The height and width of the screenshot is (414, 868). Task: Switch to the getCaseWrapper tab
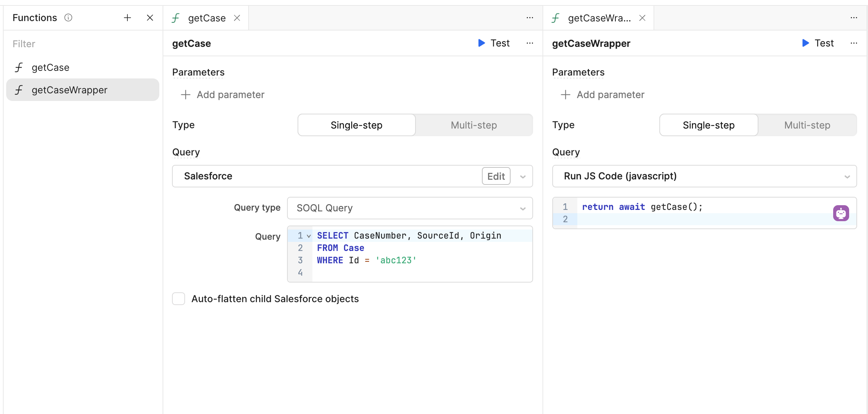click(x=599, y=18)
